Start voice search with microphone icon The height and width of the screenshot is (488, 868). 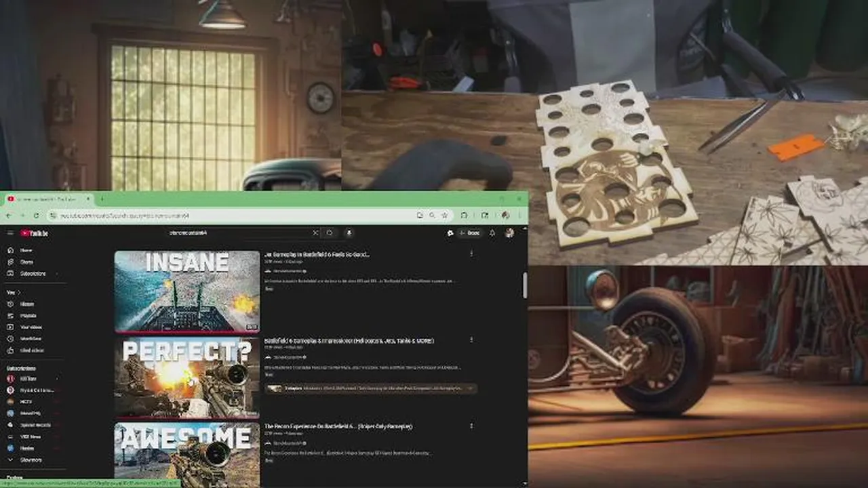tap(349, 233)
